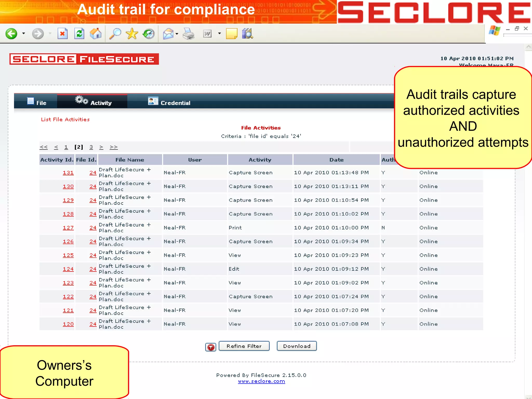Image resolution: width=532 pixels, height=399 pixels.
Task: Go to the Home page icon
Action: pyautogui.click(x=96, y=34)
